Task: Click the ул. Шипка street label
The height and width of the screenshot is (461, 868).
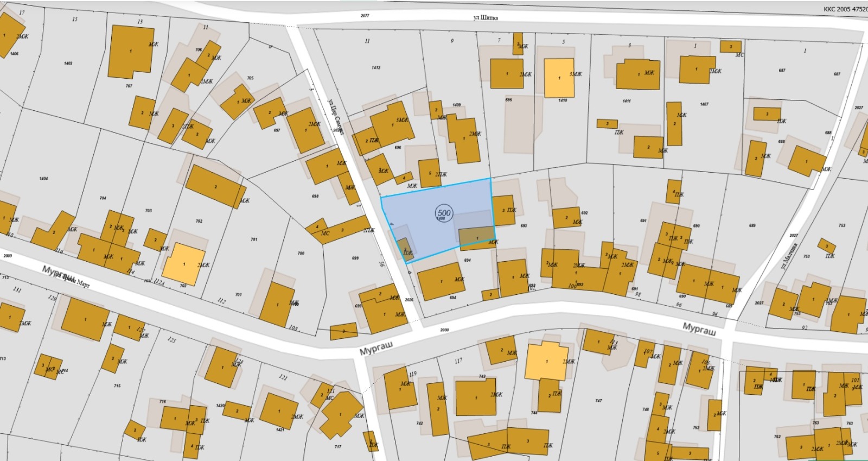Action: [x=486, y=17]
